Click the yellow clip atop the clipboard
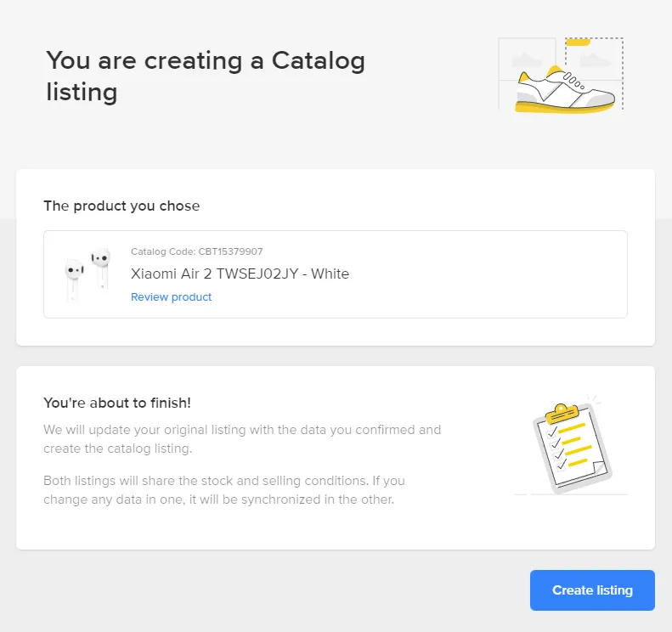This screenshot has height=632, width=672. click(563, 412)
